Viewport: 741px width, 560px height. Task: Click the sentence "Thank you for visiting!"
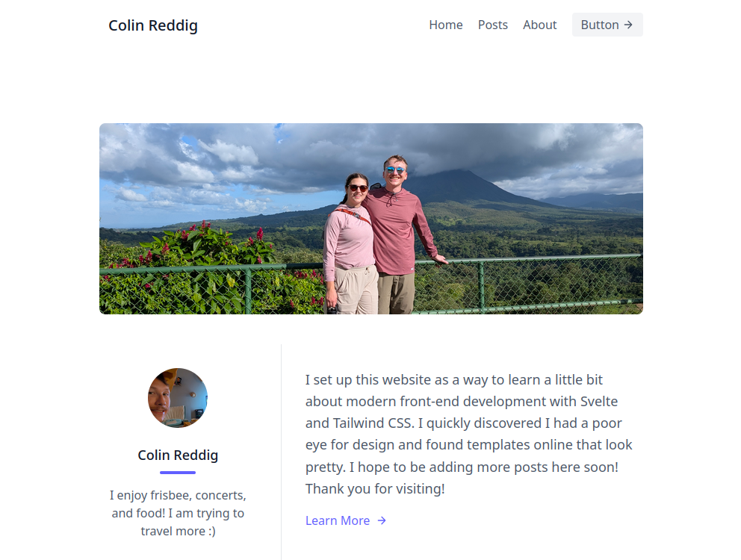pos(375,488)
